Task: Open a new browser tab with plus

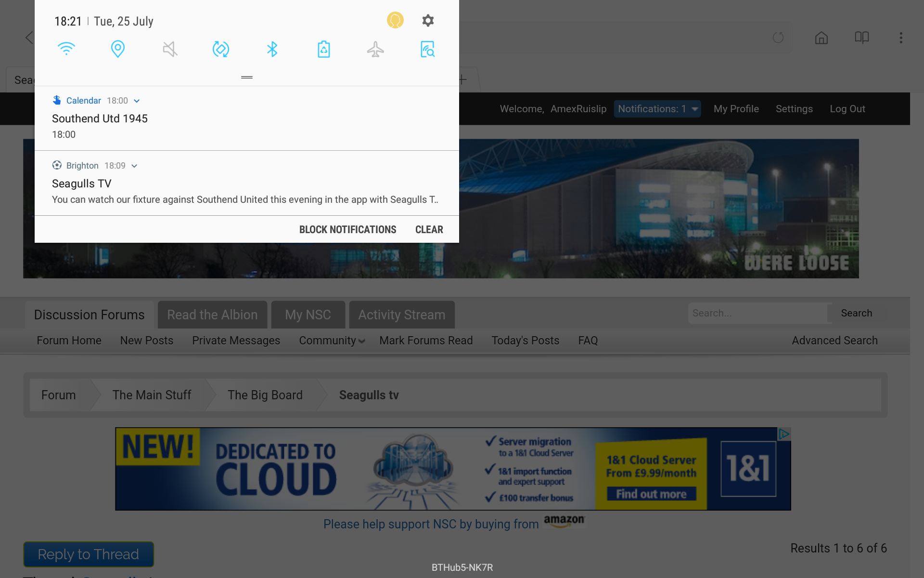Action: [462, 79]
